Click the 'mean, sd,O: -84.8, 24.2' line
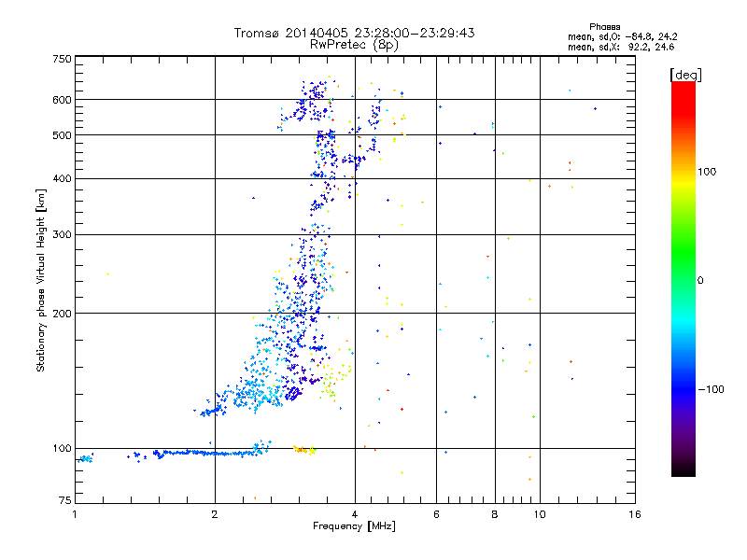This screenshot has width=747, height=560. 622,36
